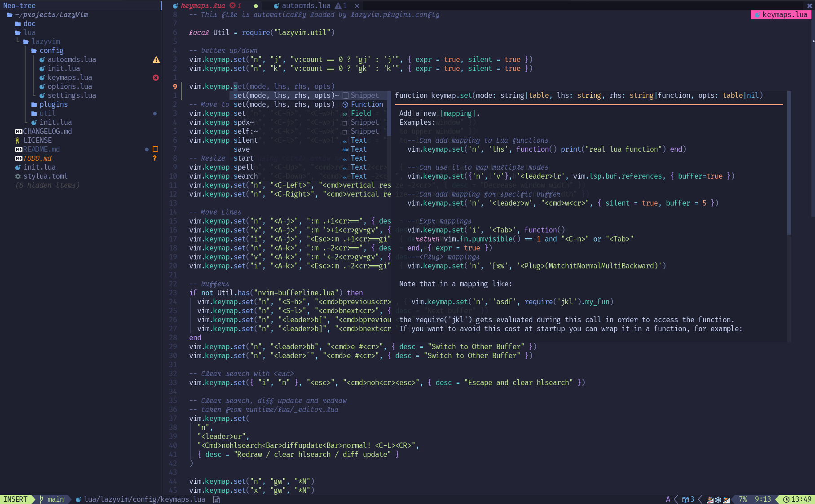Click the lazy package icon showing 3 updates
The image size is (815, 504).
tap(686, 499)
